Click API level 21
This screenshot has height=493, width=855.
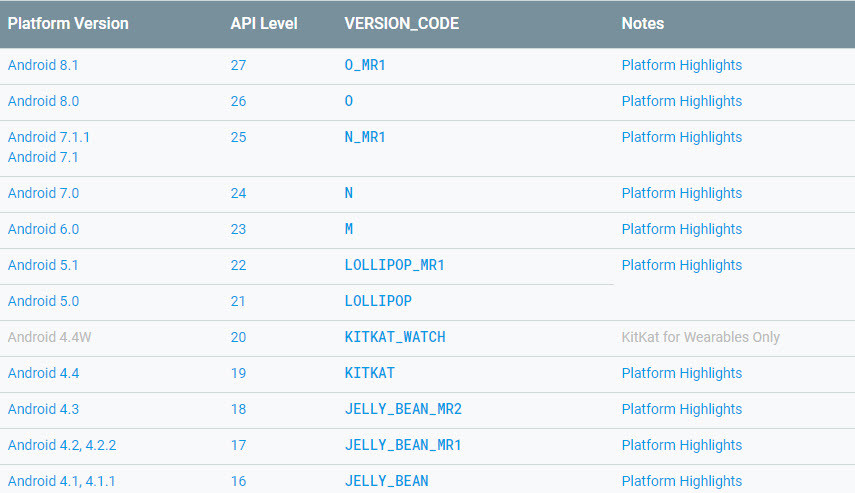(238, 302)
